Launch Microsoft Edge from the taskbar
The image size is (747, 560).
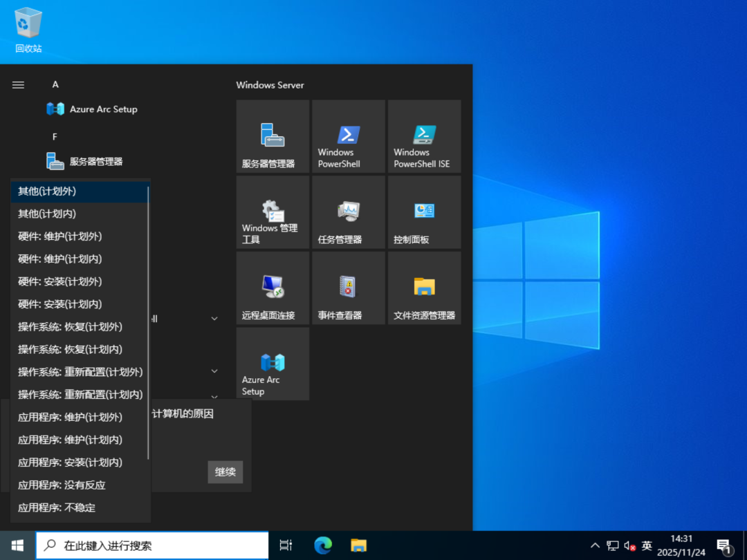coord(323,545)
